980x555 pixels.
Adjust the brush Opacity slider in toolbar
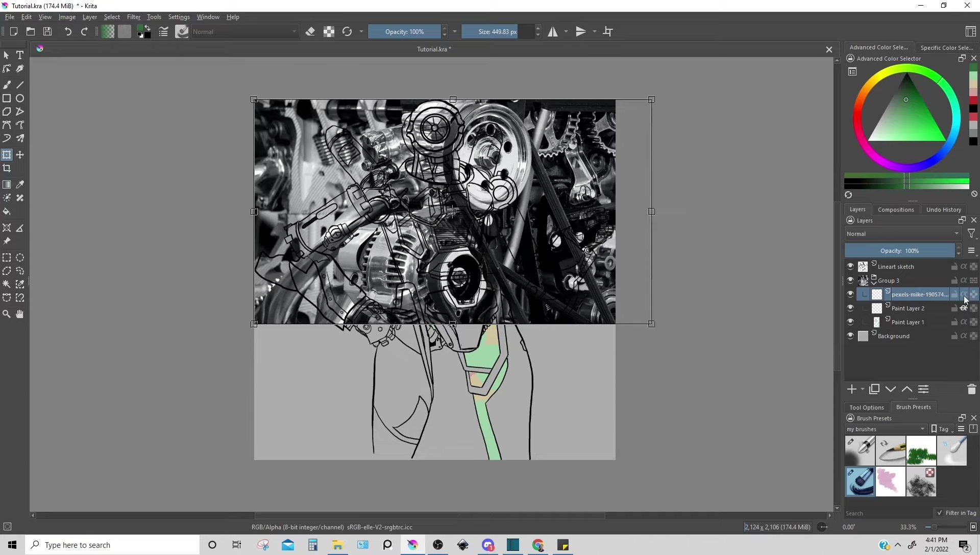click(x=404, y=32)
